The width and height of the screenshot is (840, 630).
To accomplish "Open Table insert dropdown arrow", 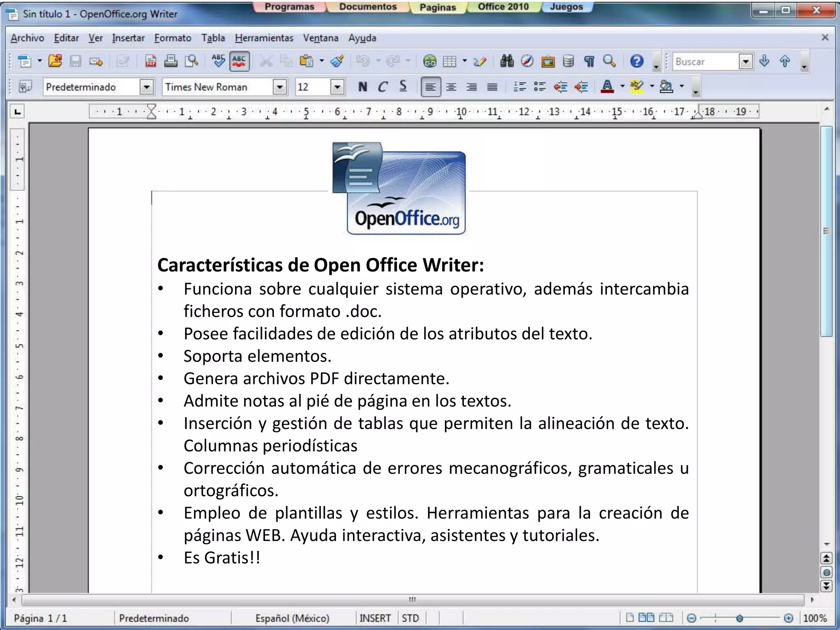I will [464, 61].
